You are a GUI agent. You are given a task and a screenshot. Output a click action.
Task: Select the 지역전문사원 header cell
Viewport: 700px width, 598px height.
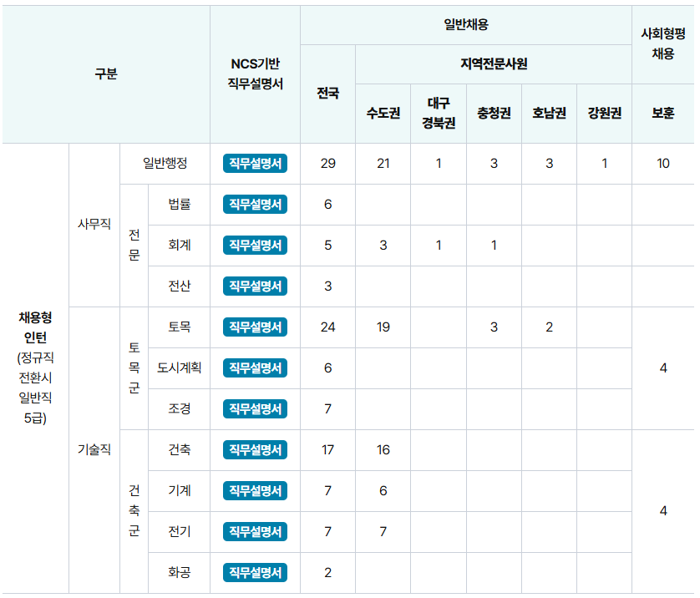click(494, 64)
